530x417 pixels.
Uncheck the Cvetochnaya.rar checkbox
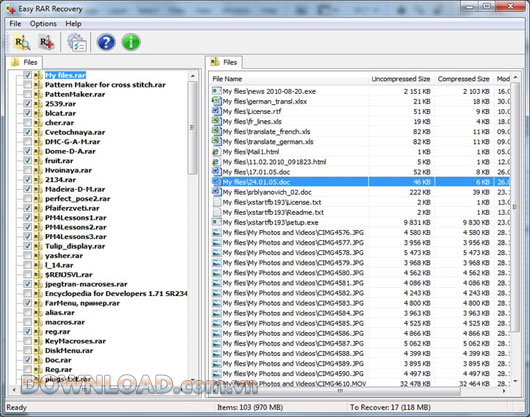click(x=28, y=132)
